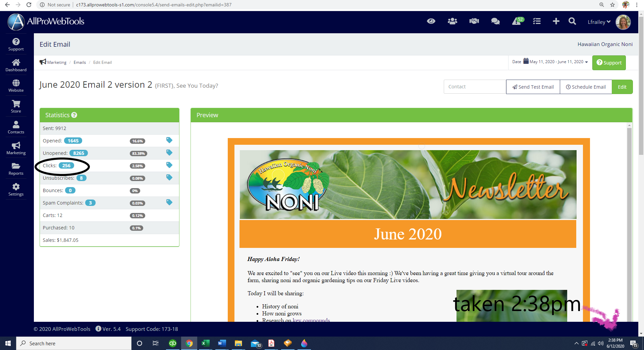The height and width of the screenshot is (350, 644).
Task: Click the browser back arrow
Action: [7, 5]
